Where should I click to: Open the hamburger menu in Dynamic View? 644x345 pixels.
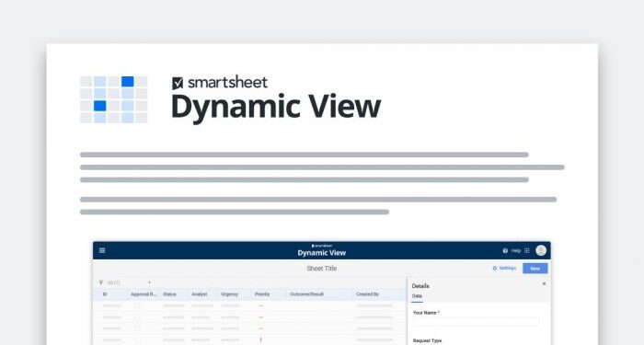click(x=102, y=250)
